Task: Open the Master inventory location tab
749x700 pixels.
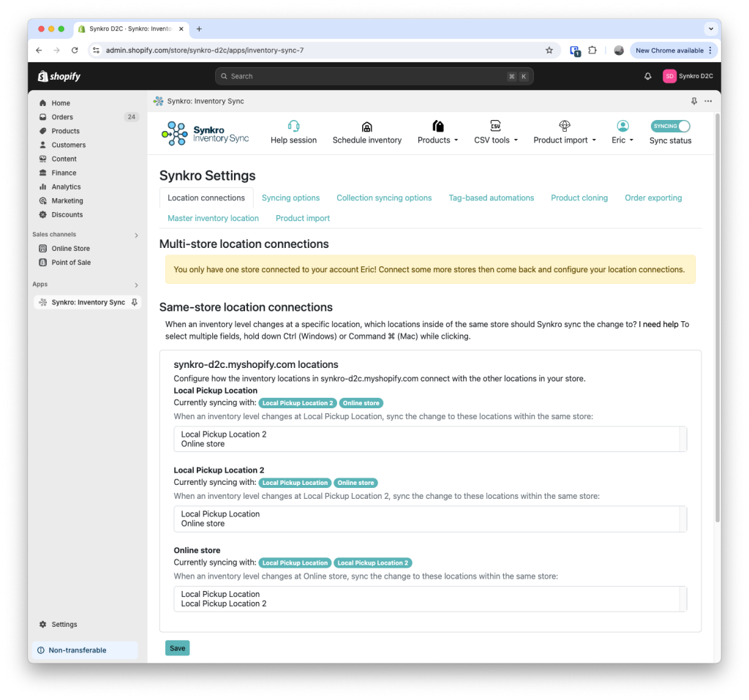Action: pos(213,219)
